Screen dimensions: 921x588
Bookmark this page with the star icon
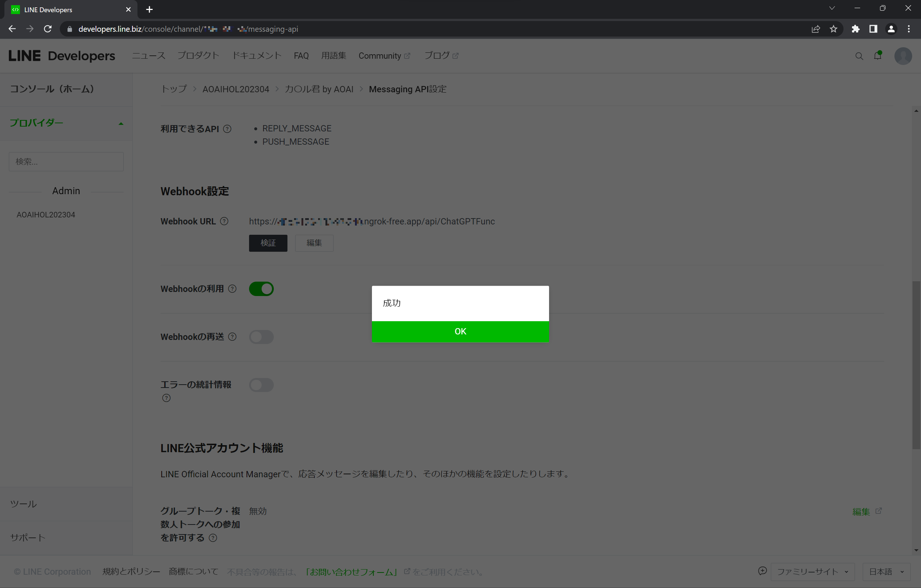[x=834, y=29]
